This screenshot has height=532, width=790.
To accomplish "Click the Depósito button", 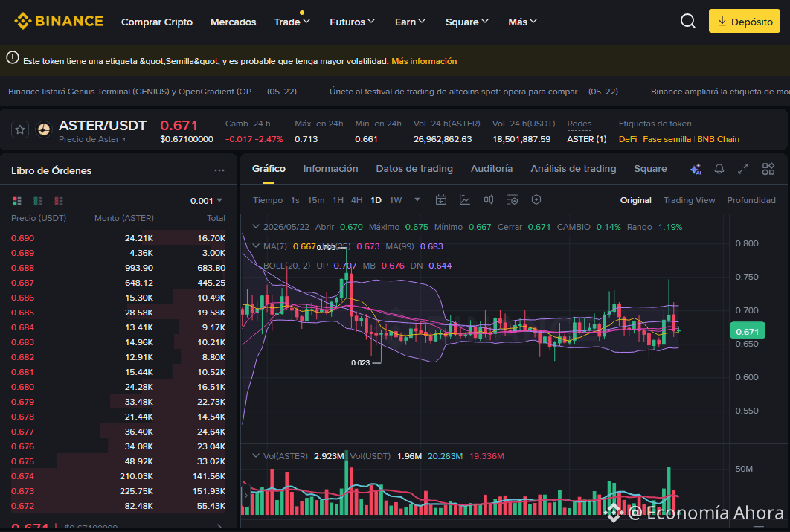I will coord(744,21).
